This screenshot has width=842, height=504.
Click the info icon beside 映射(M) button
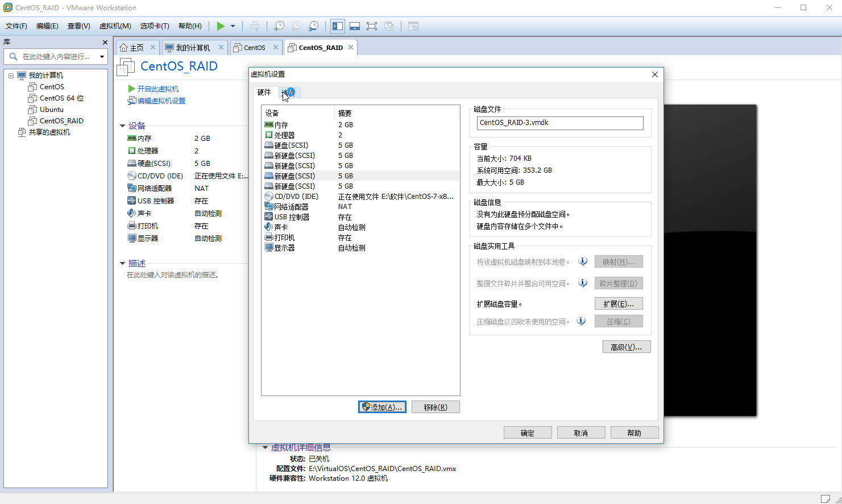click(x=583, y=261)
